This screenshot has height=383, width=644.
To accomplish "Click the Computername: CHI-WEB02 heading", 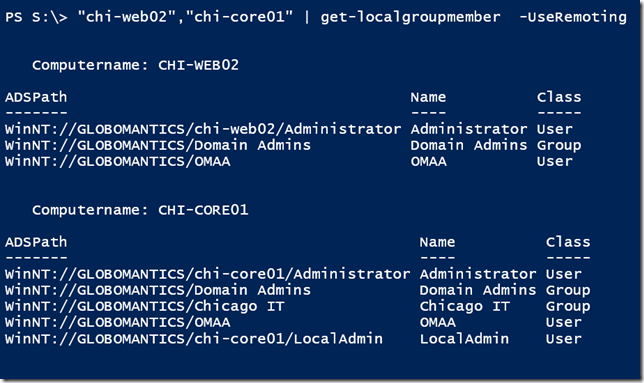I will click(136, 65).
